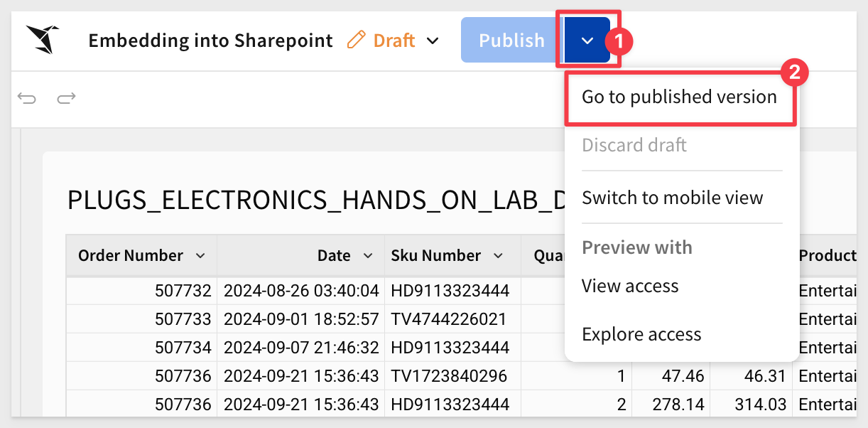This screenshot has width=868, height=428.
Task: Select cell with order number 507732
Action: 141,290
